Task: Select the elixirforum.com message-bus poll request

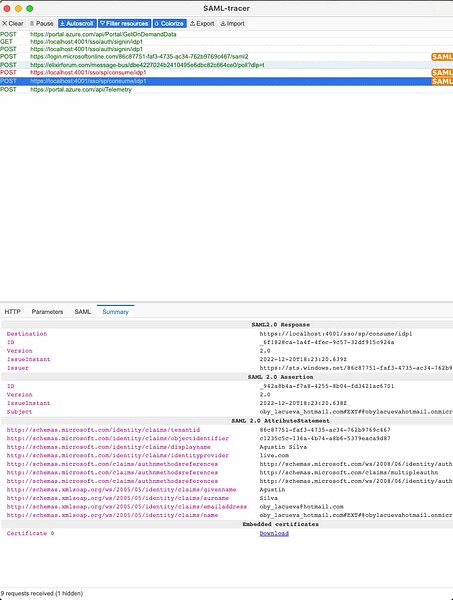Action: [226, 65]
